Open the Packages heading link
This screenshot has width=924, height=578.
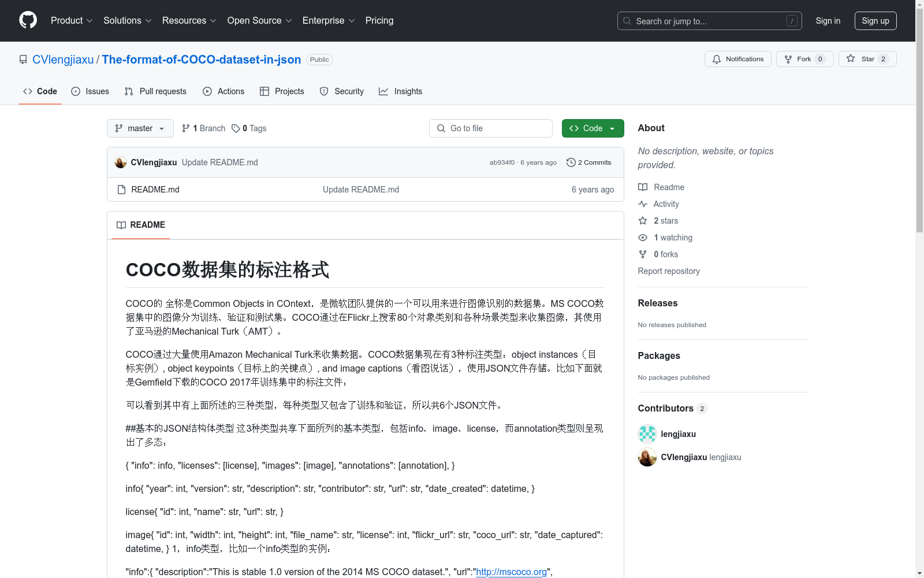pyautogui.click(x=659, y=355)
